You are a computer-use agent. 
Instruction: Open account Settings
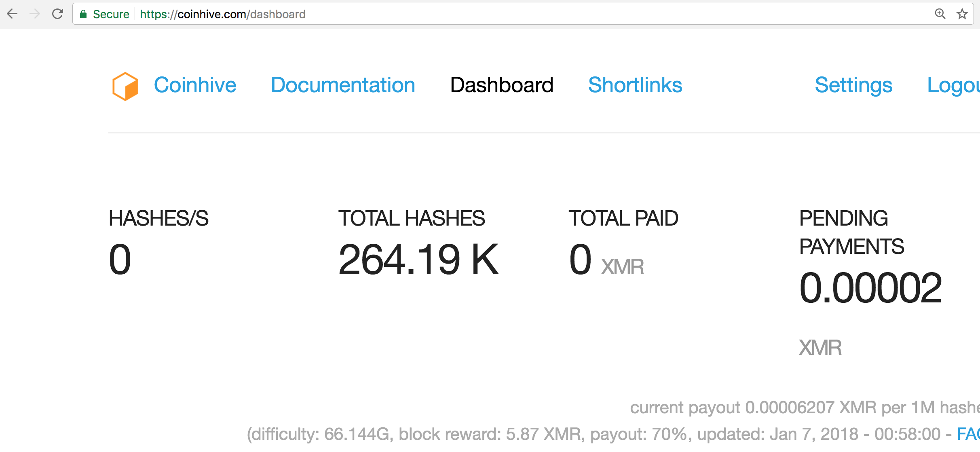[853, 85]
